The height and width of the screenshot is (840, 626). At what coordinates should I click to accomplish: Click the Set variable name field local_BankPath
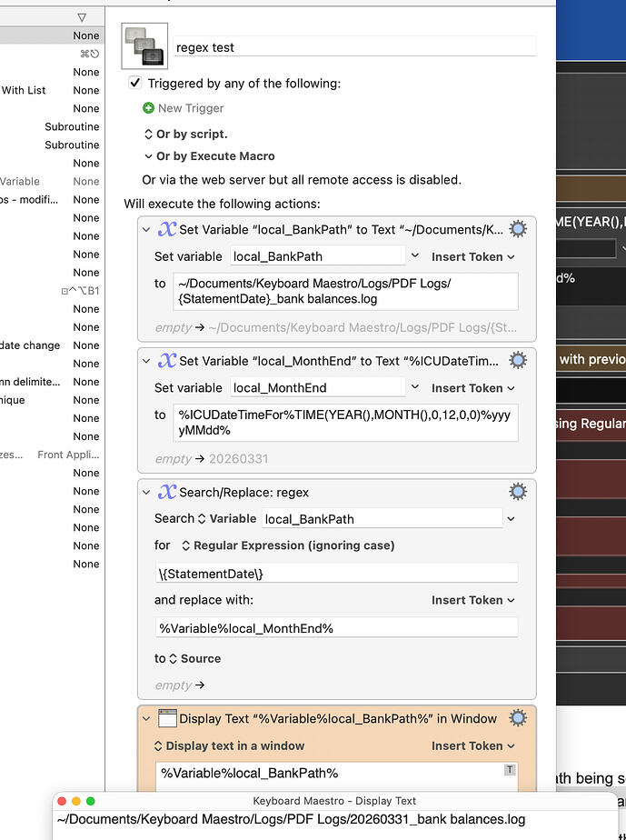tap(318, 256)
